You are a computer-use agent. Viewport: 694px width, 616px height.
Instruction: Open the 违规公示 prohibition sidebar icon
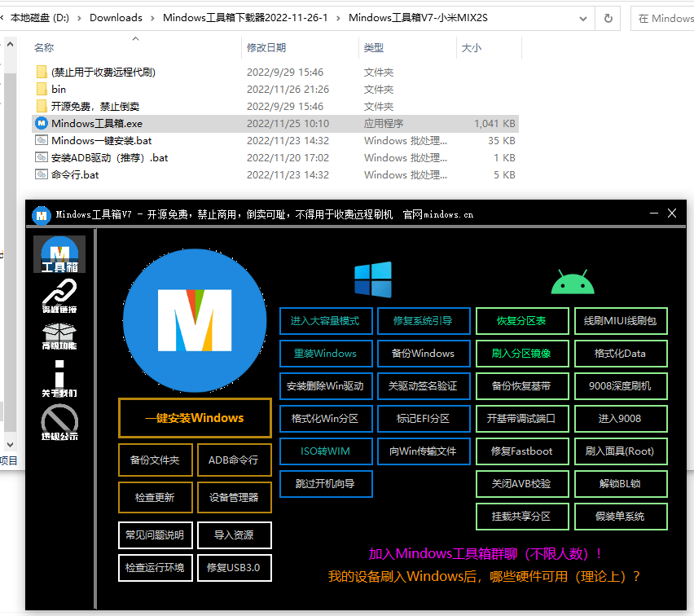(59, 423)
